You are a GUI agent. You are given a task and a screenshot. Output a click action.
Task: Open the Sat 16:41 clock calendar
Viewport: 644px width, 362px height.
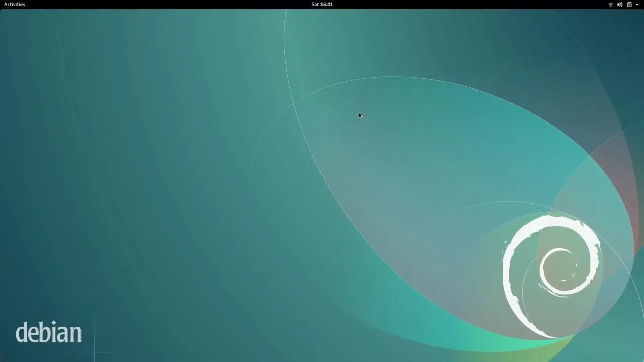322,4
